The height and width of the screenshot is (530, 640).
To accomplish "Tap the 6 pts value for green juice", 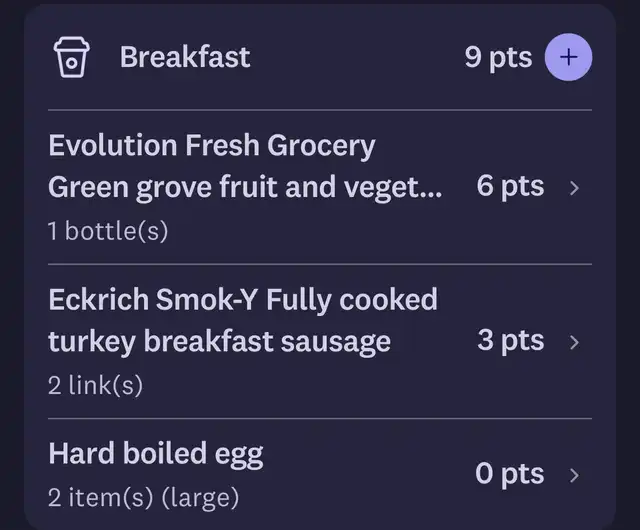I will click(510, 187).
